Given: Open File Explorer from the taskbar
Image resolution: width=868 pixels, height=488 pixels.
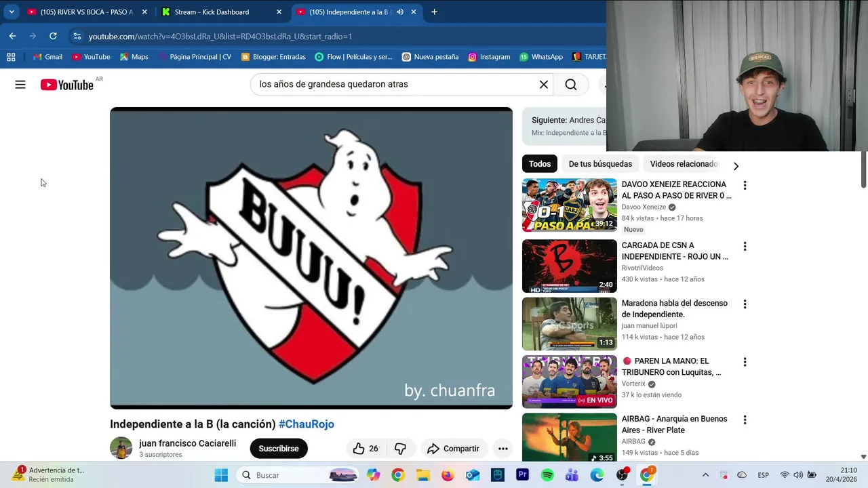Looking at the screenshot, I should pyautogui.click(x=422, y=475).
